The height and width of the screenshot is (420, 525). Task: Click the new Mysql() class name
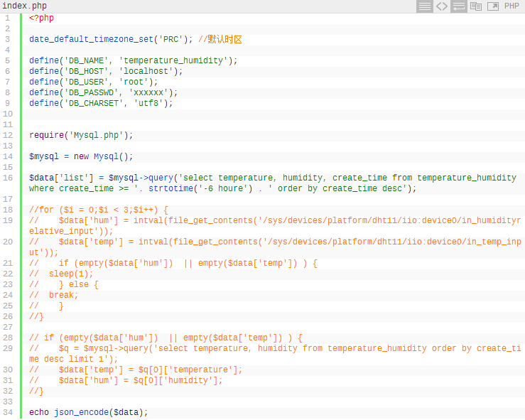[x=106, y=157]
